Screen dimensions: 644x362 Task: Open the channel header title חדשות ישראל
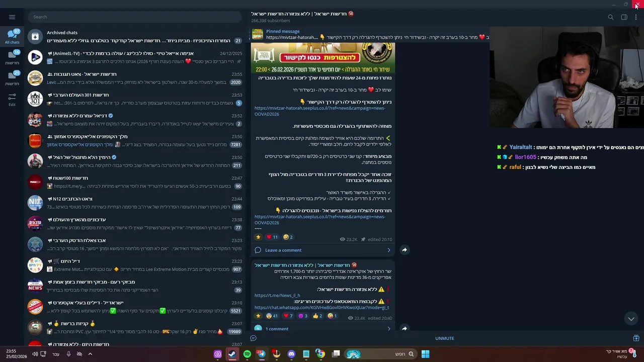[x=302, y=14]
